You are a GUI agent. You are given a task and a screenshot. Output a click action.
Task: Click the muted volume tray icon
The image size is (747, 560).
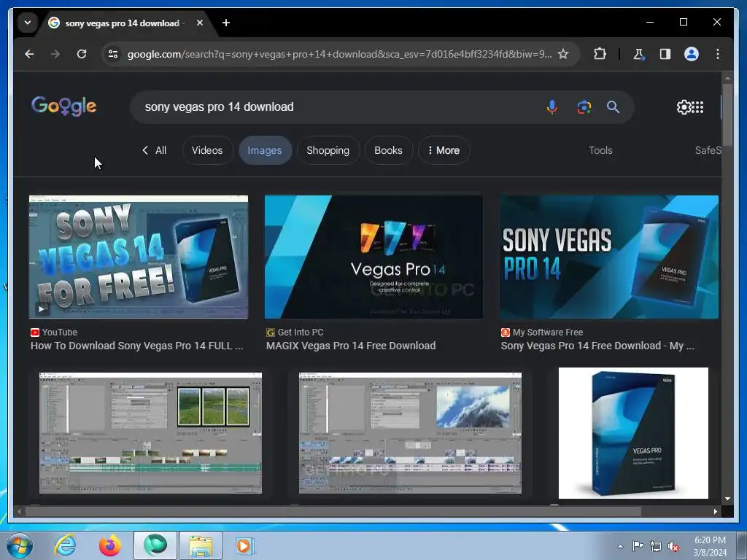click(x=673, y=546)
